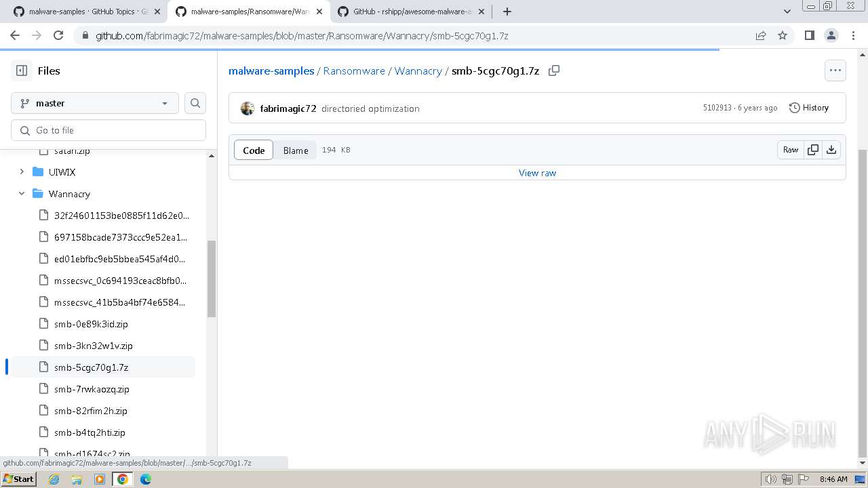
Task: Switch to rshipp awesome-malware tab
Action: (410, 12)
